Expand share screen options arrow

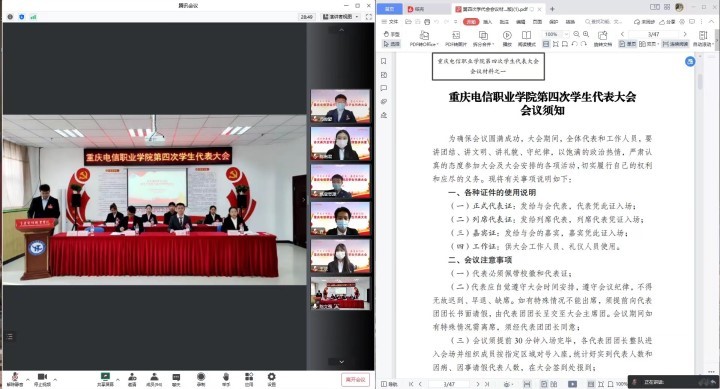(118, 379)
